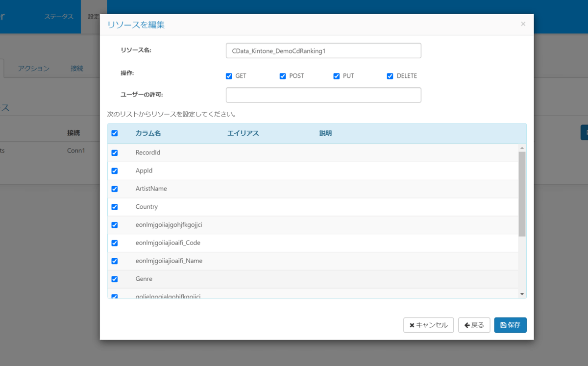This screenshot has height=366, width=588.
Task: Toggle the ArtistName column checkbox
Action: tap(115, 189)
